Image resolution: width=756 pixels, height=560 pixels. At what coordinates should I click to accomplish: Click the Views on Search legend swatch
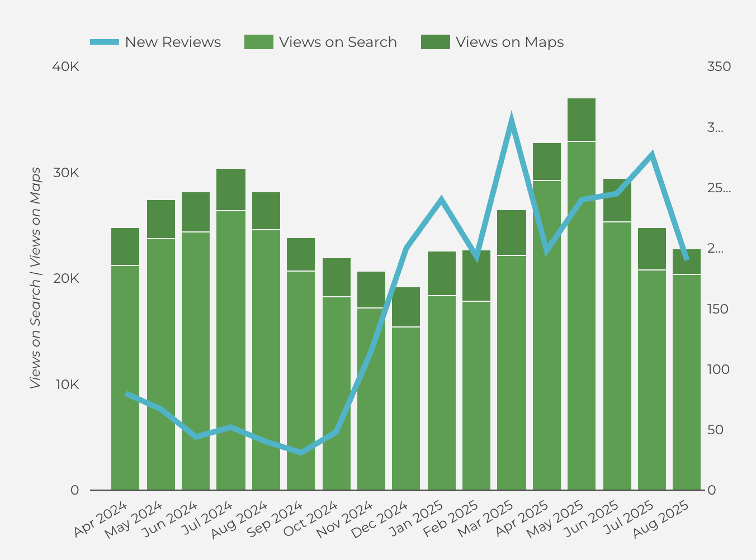[258, 42]
